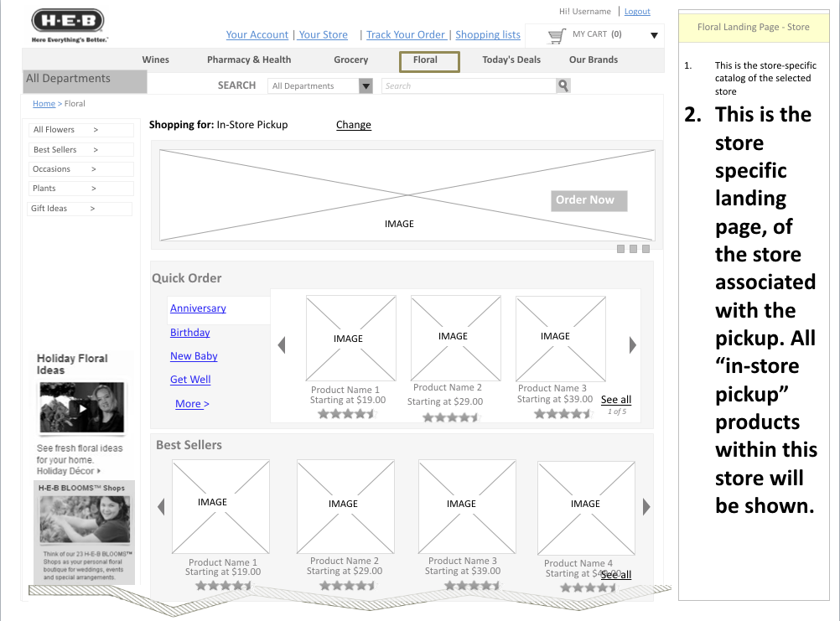Click star rating under Best Sellers Product 3
840x621 pixels.
tap(473, 586)
